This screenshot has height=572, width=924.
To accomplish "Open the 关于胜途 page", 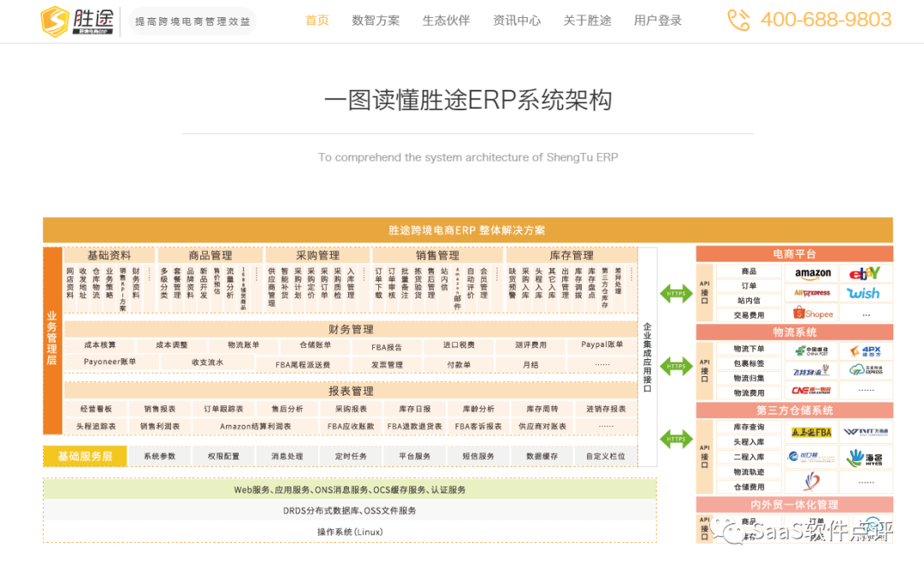I will click(x=588, y=20).
